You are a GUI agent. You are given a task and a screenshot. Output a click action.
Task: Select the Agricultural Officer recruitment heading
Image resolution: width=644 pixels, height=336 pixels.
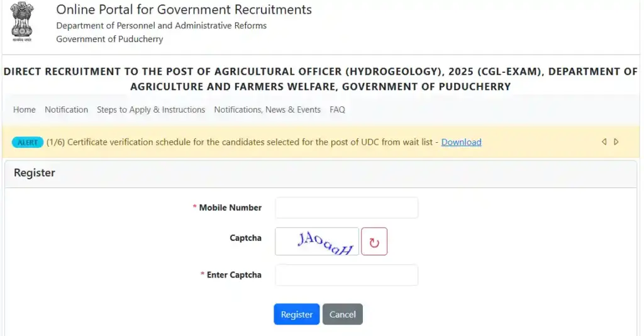(x=321, y=79)
